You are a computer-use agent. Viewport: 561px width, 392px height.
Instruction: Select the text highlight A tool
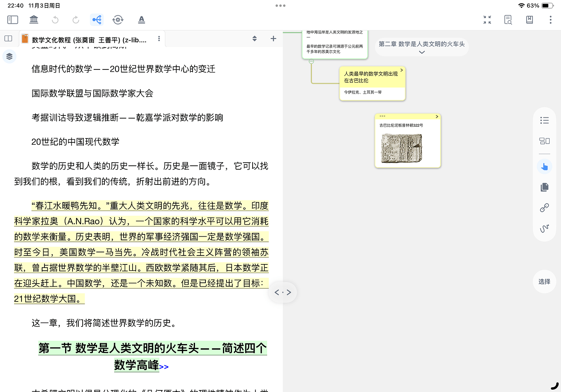pyautogui.click(x=142, y=20)
